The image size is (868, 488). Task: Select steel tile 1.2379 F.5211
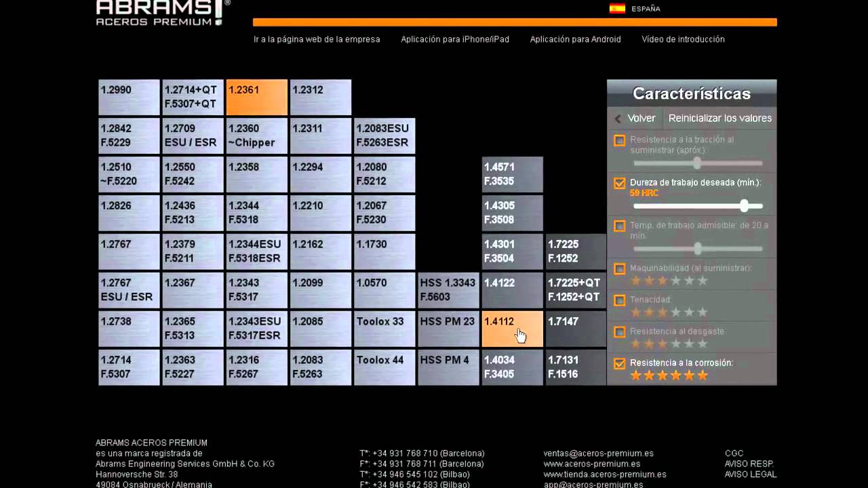[193, 251]
